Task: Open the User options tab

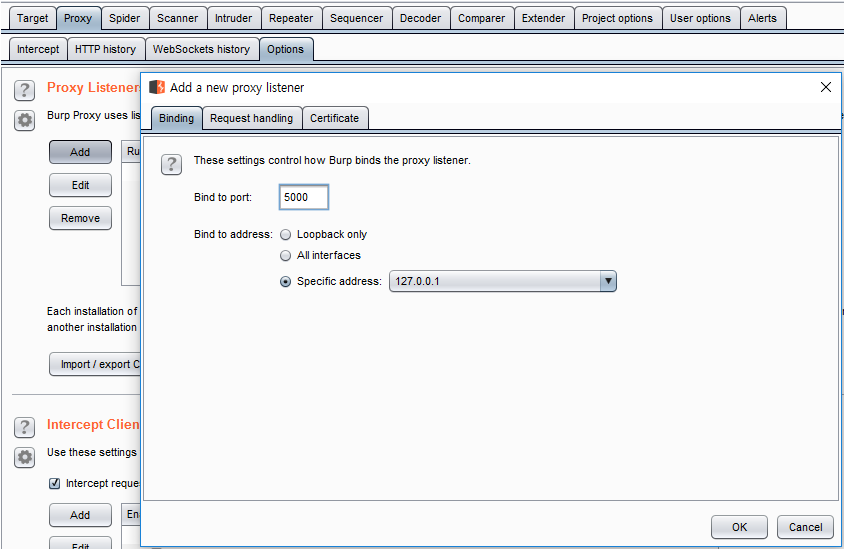Action: (x=700, y=18)
